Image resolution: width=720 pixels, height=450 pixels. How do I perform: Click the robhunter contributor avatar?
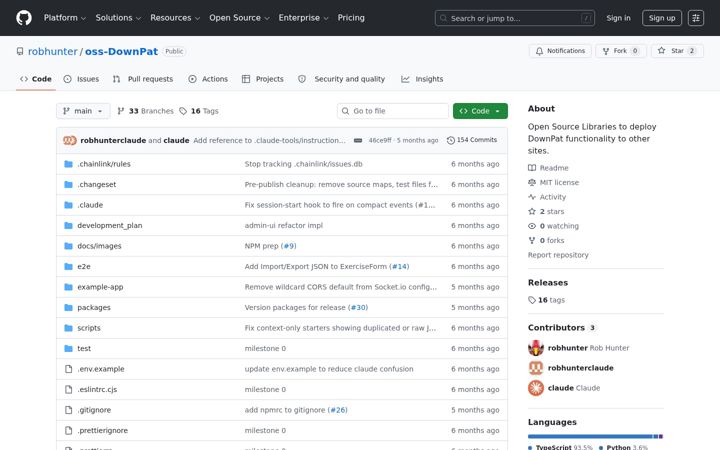[x=535, y=348]
